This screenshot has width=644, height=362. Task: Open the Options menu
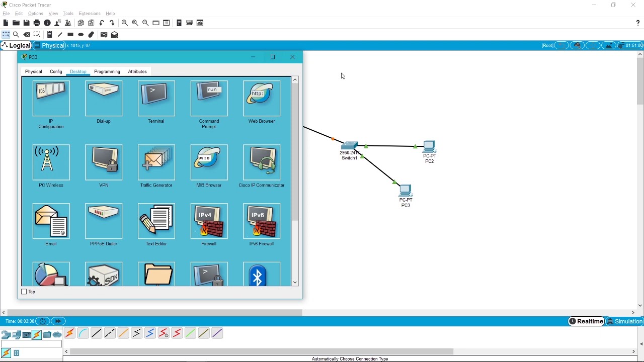[35, 14]
